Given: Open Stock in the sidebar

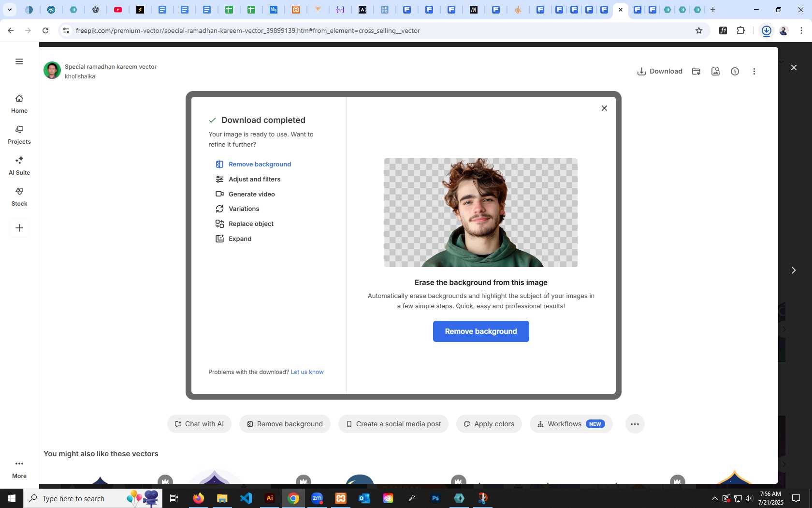Looking at the screenshot, I should click(19, 197).
